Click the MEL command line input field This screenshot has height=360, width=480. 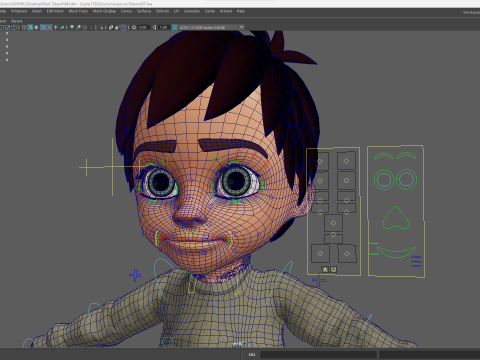[x=318, y=355]
